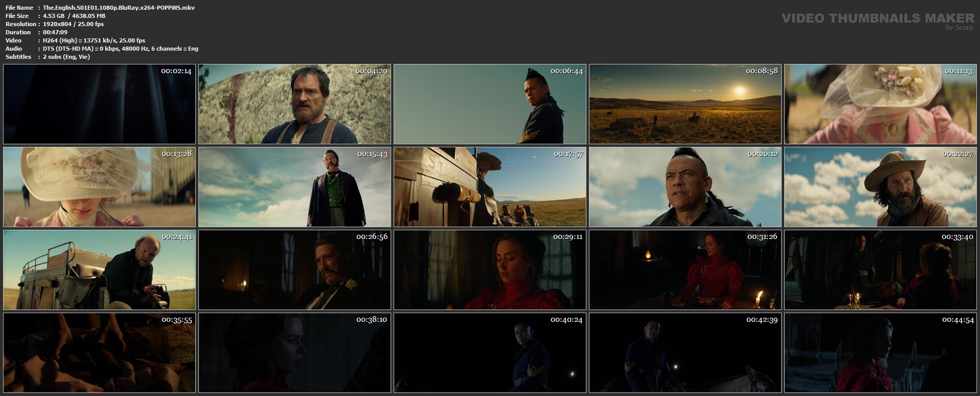Click the 00:31:26 timestamp label
980x396 pixels.
tap(762, 237)
